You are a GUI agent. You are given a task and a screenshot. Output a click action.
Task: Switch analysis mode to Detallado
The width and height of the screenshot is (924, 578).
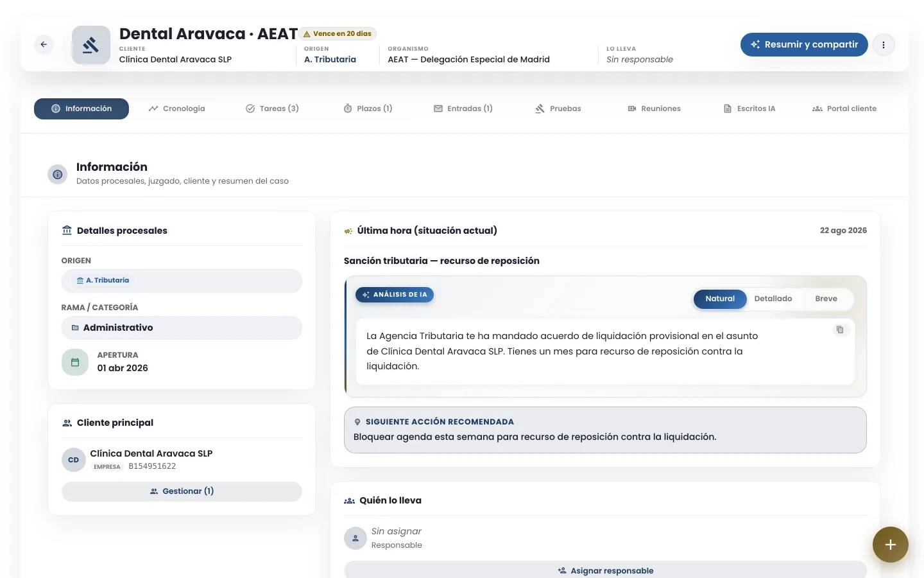[x=773, y=299]
